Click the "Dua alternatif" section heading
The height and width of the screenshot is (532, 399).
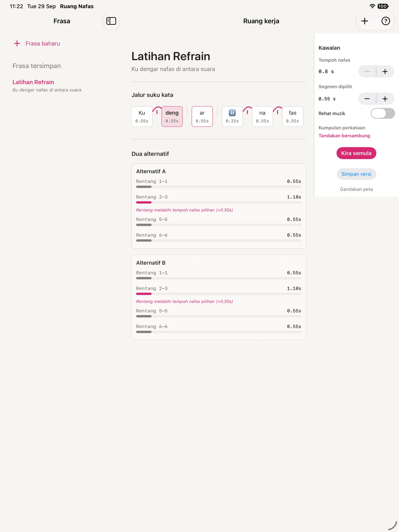click(150, 154)
